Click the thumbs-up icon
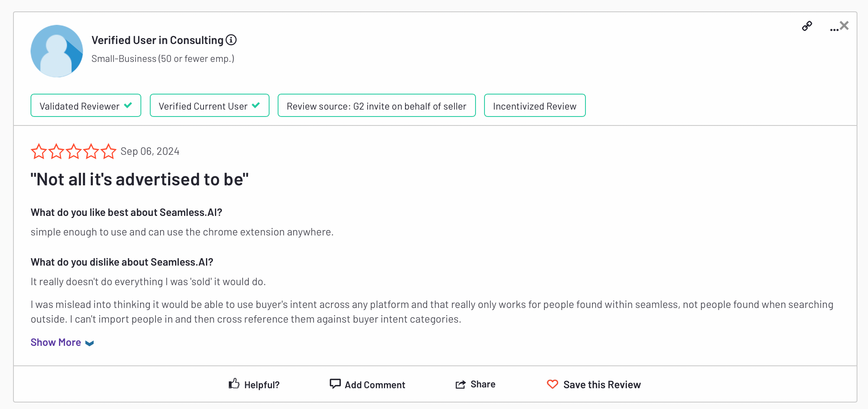This screenshot has height=409, width=868. [234, 383]
